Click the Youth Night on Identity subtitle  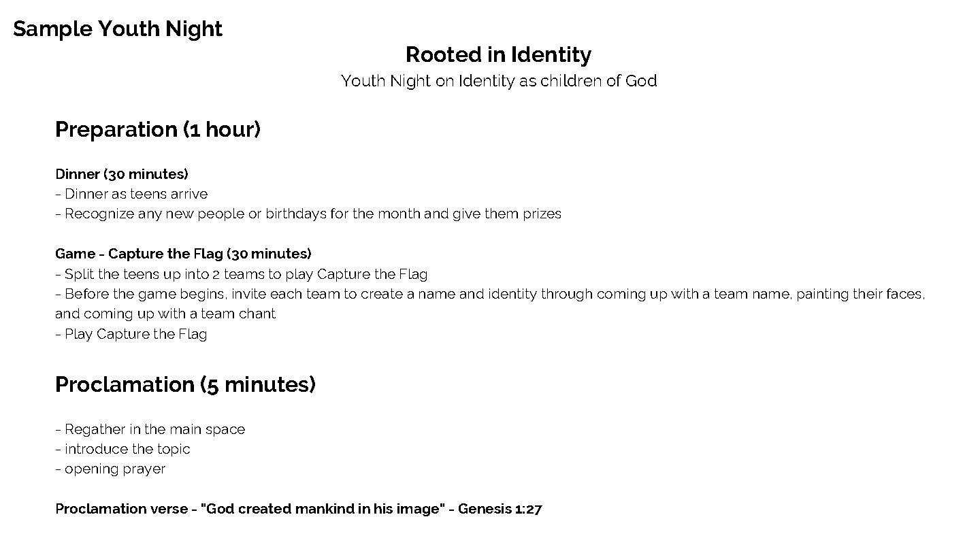coord(499,81)
